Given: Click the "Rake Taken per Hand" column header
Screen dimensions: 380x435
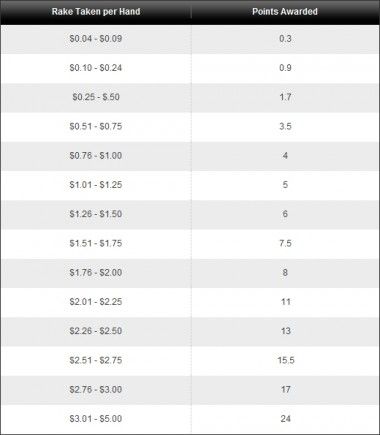Looking at the screenshot, I should pos(96,12).
